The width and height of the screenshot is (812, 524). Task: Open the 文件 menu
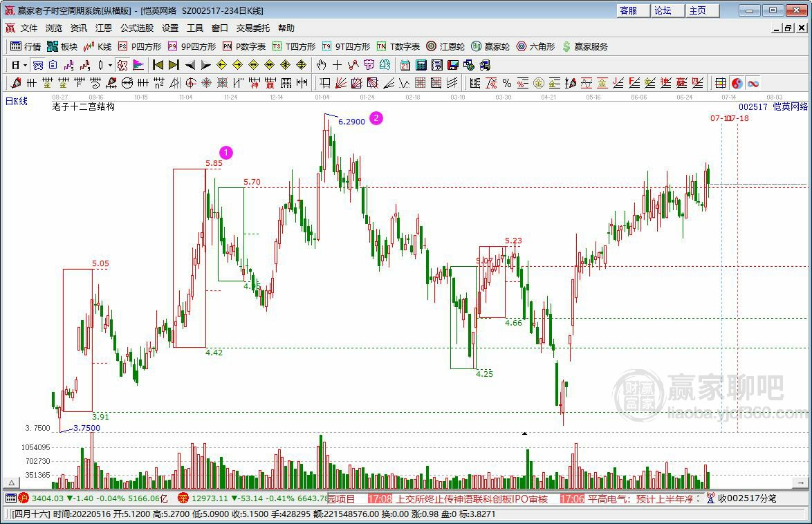click(x=29, y=28)
